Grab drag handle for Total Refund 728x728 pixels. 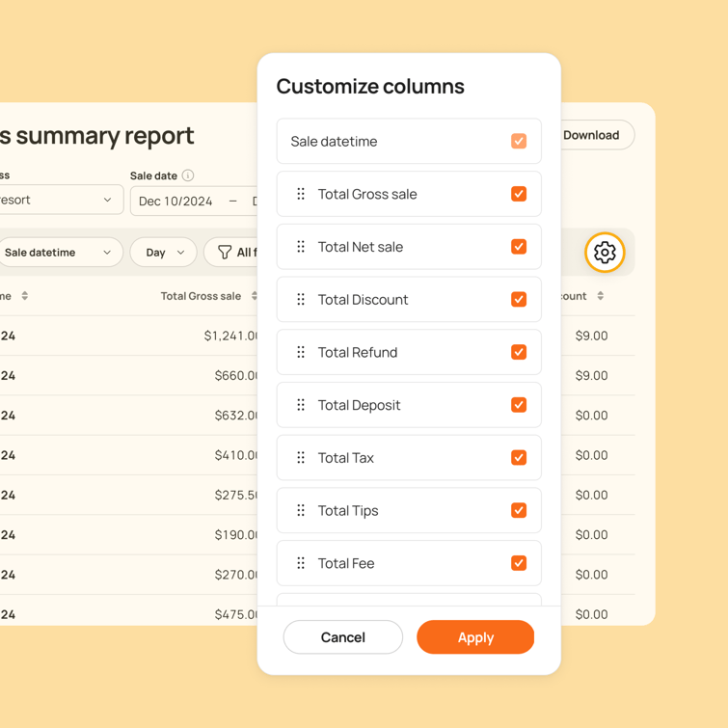(301, 352)
